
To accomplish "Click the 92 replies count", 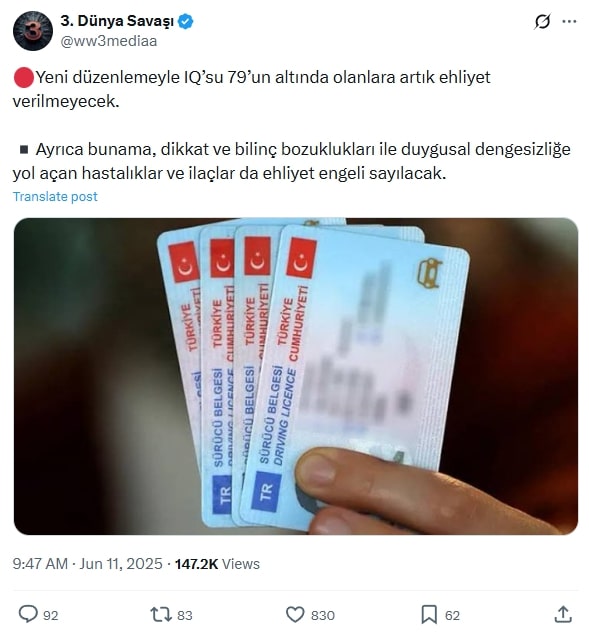I will pos(51,615).
